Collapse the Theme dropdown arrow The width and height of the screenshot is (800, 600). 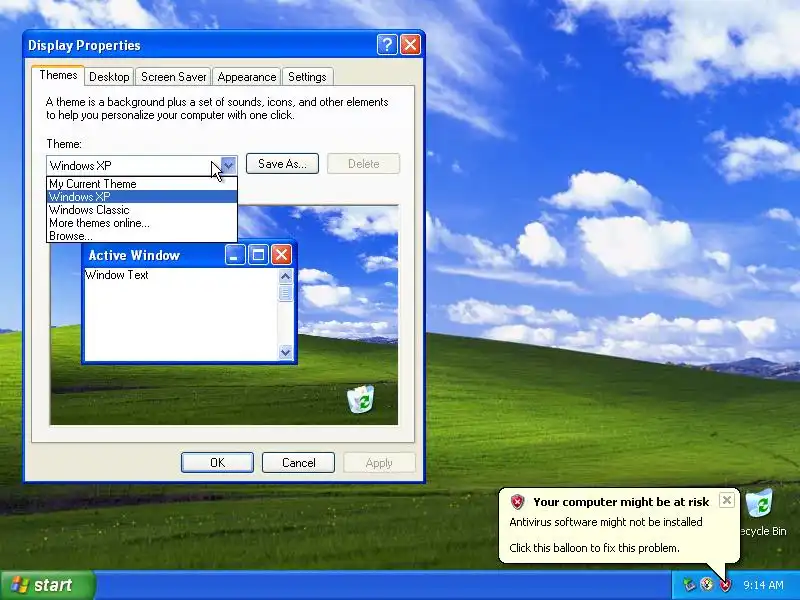coord(229,165)
